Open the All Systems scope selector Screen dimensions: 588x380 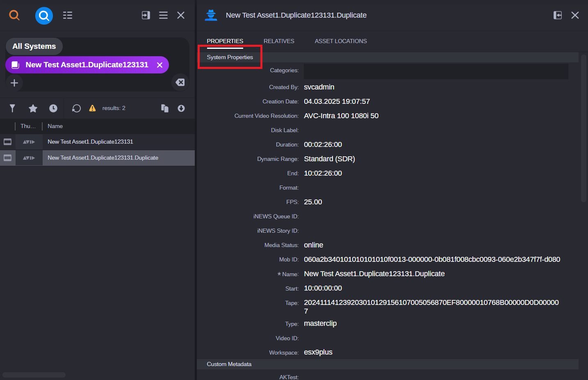(x=34, y=46)
